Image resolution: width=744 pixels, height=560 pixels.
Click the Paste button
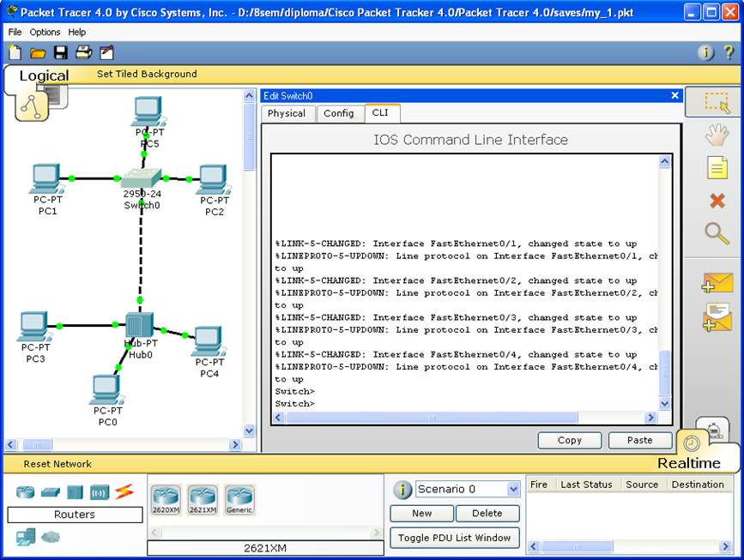[640, 440]
